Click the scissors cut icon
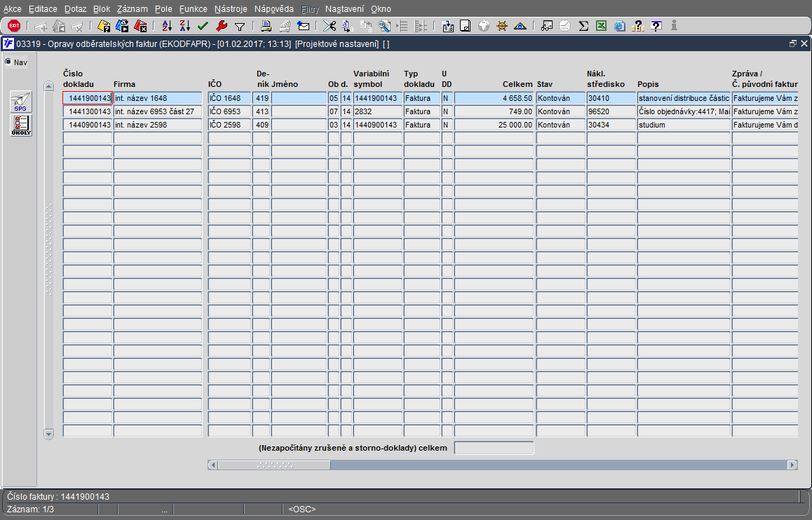 pyautogui.click(x=330, y=25)
